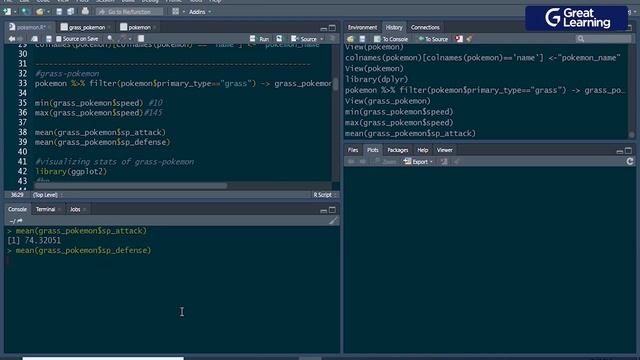Click the New File icon in main toolbar
This screenshot has height=360, width=640.
[x=7, y=12]
